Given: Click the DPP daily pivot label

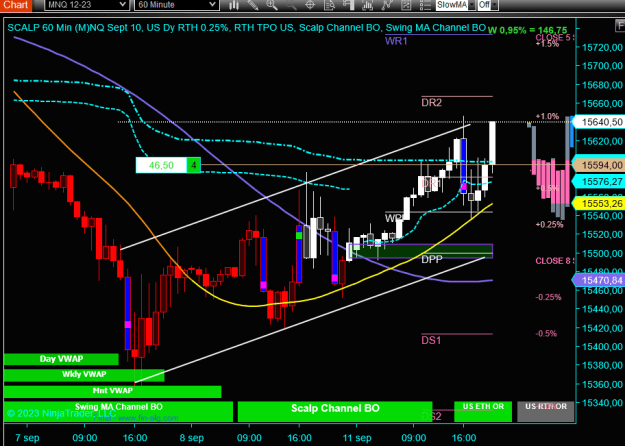Looking at the screenshot, I should [x=432, y=259].
